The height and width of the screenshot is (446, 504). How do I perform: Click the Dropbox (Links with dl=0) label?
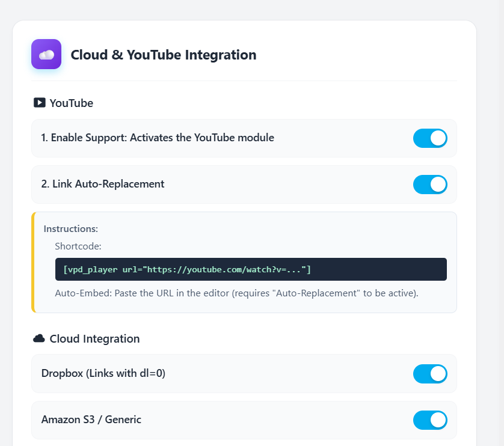[103, 373]
